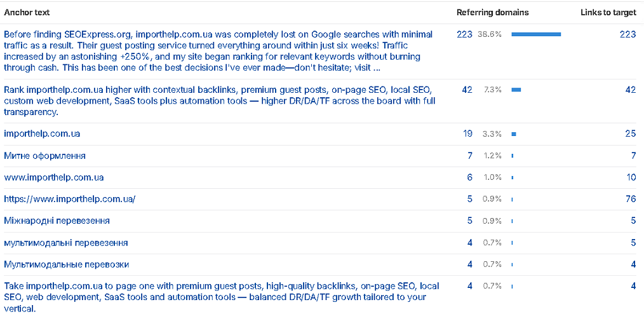Click the Anchor text column header
Viewport: 644px width, 321px height.
[x=27, y=13]
